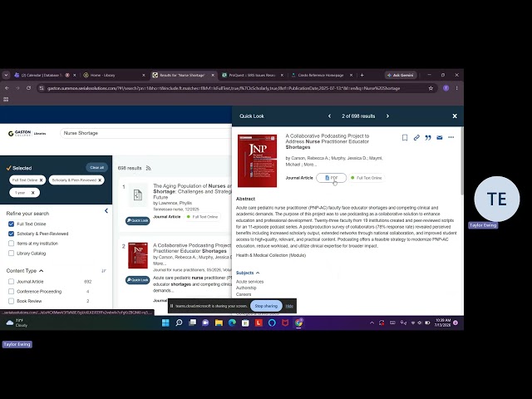The image size is (532, 399).
Task: Open the weather widget showing Cloudy
Action: click(x=17, y=323)
